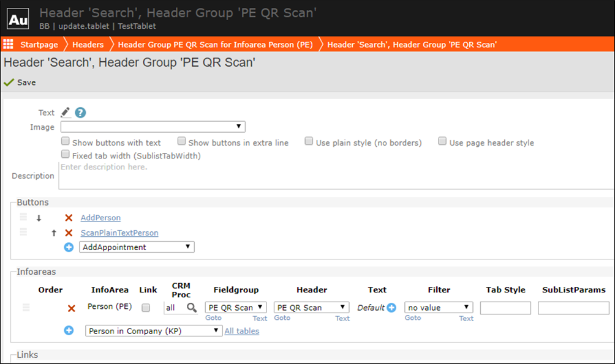Open the help question mark icon

coord(80,113)
